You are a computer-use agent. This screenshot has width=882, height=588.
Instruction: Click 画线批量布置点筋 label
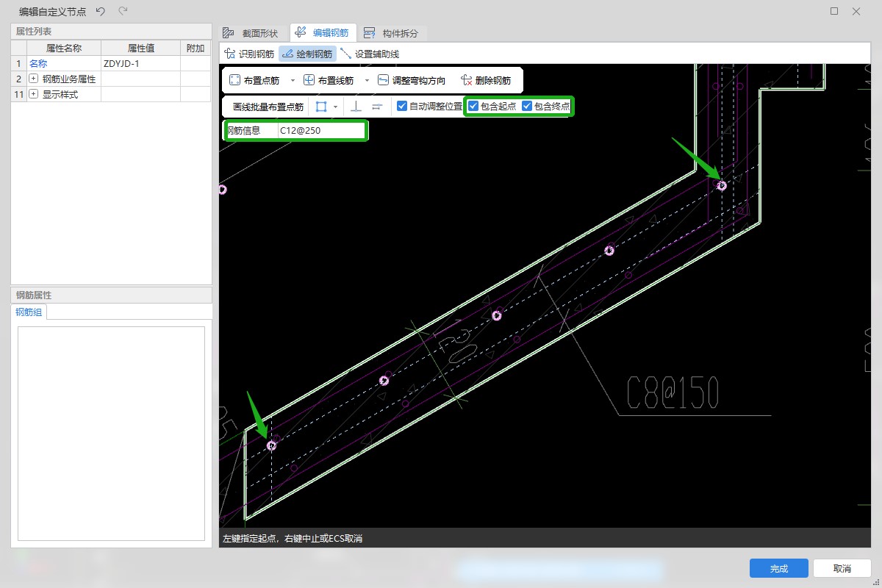[268, 107]
